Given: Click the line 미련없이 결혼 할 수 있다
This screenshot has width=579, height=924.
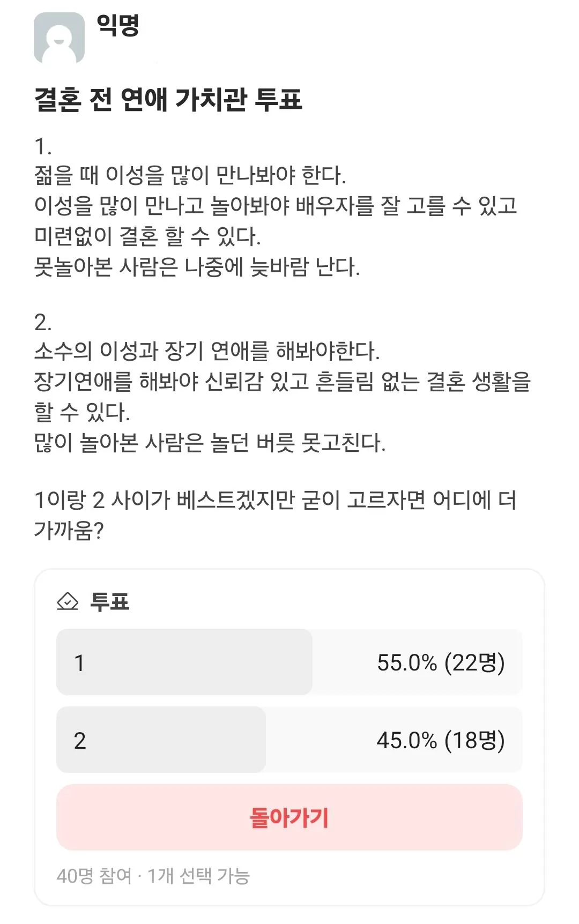Looking at the screenshot, I should (x=147, y=236).
